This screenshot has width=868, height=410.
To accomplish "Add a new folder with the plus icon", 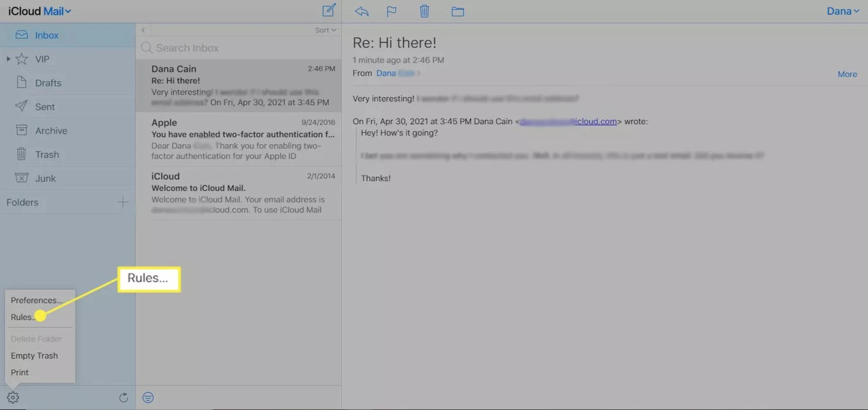I will [123, 202].
